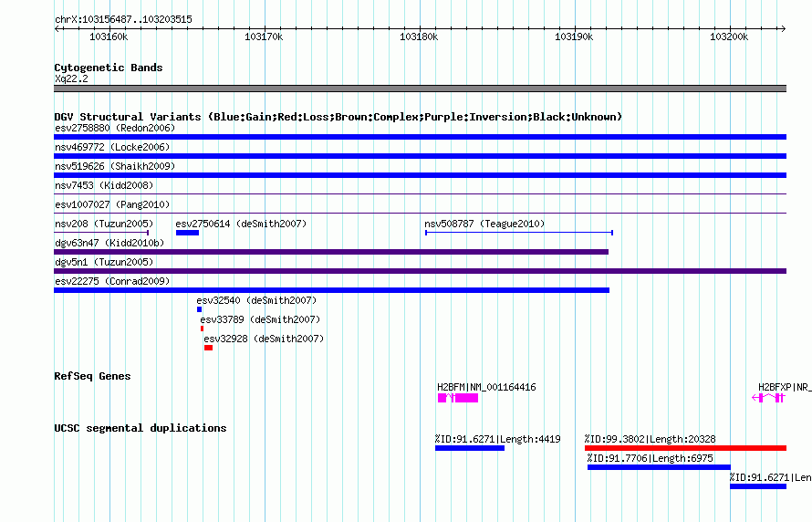Select the nsv7453 (Kidd2008) inversion line

coord(420,194)
